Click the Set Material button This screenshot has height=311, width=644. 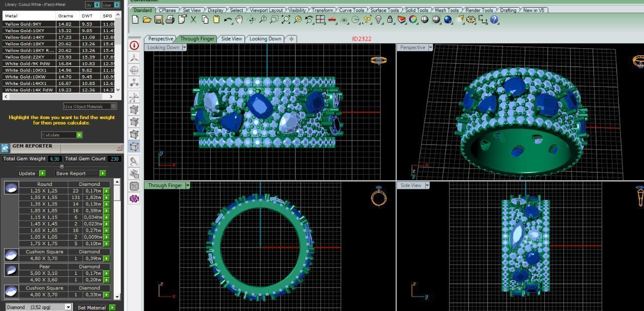coord(96,307)
